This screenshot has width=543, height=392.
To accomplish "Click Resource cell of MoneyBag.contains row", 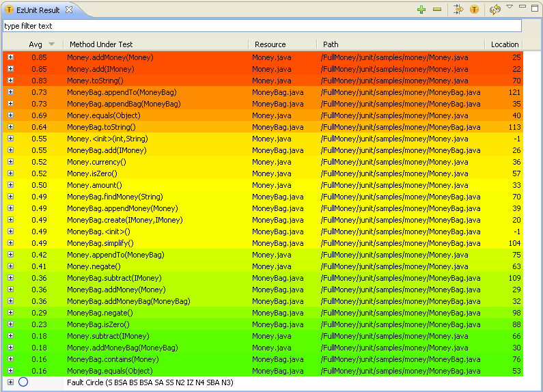I will 278,359.
